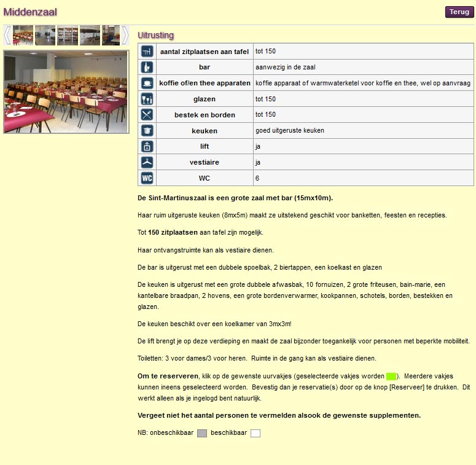476x465 pixels.
Task: Click the white beschikbaar legend box
Action: click(256, 433)
